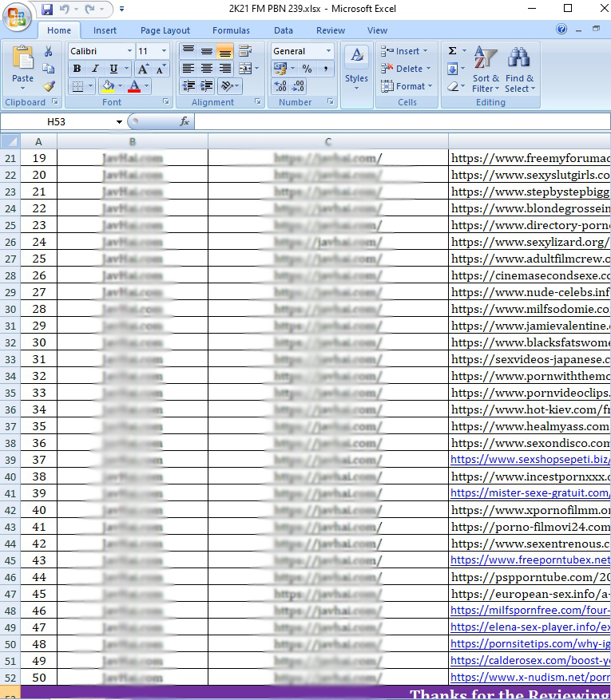
Task: Increase cell indent
Action: point(206,85)
